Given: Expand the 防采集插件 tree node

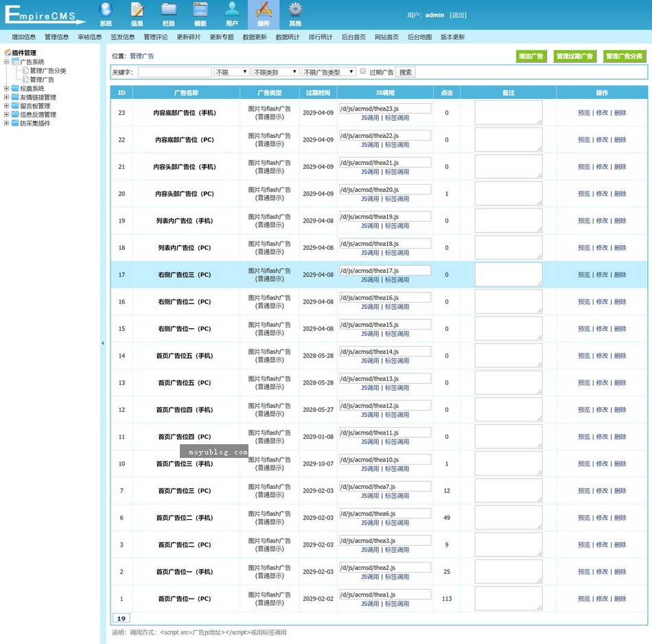Looking at the screenshot, I should [6, 123].
